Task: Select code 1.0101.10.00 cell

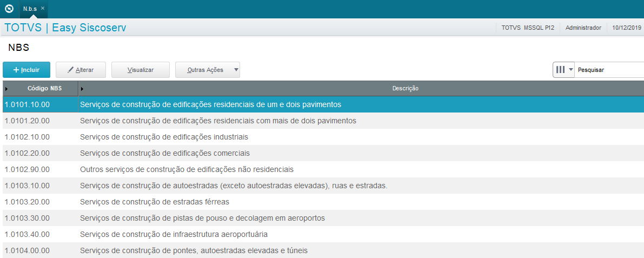Action: pyautogui.click(x=40, y=105)
